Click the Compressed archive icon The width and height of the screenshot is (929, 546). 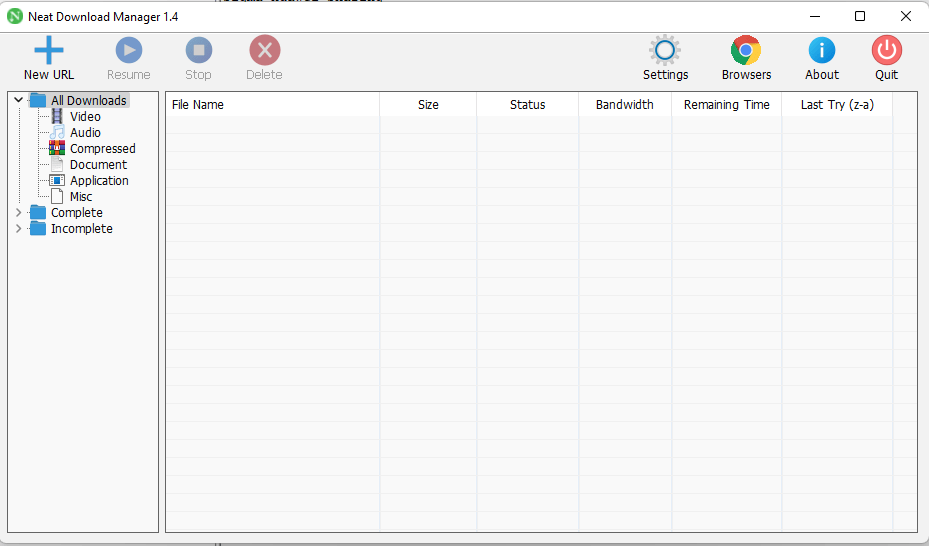click(x=57, y=148)
